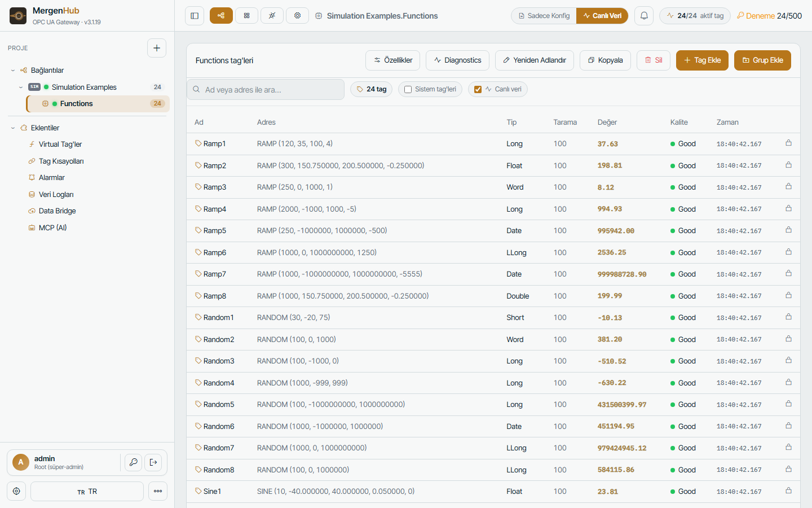Image resolution: width=812 pixels, height=508 pixels.
Task: Click the 24/24 aktif tag indicator
Action: tap(695, 16)
